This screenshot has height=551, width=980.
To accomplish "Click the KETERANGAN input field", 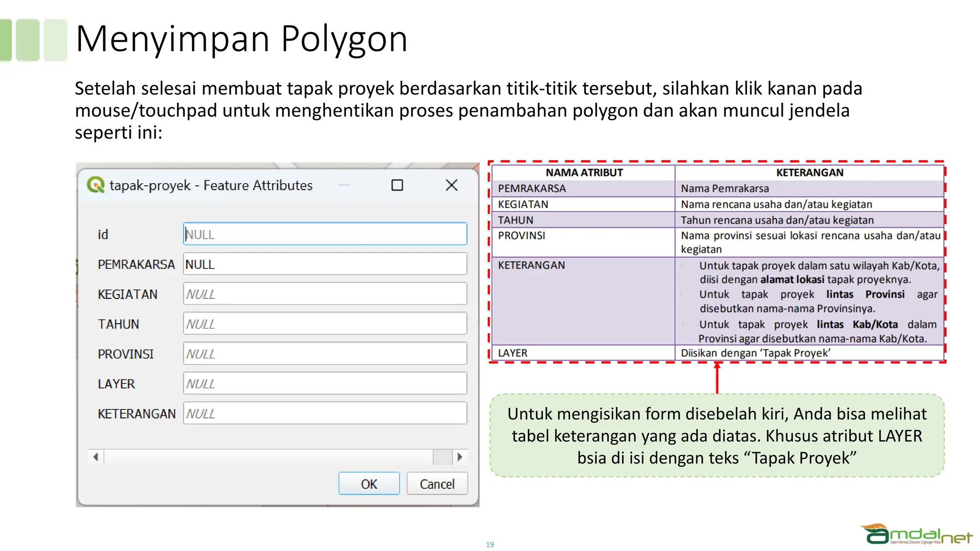I will 324,413.
